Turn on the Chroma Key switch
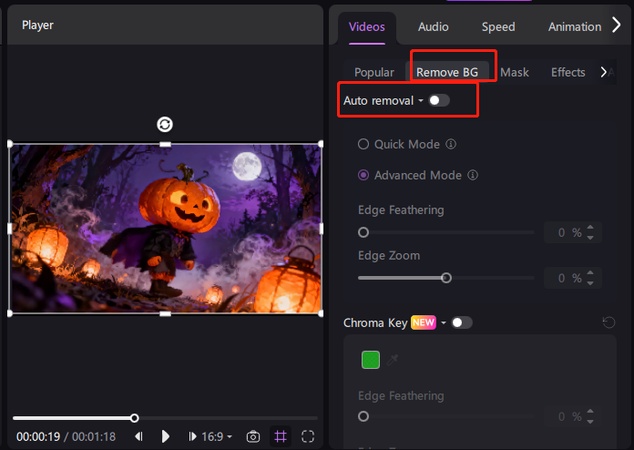Viewport: 634px width, 450px height. (x=461, y=323)
